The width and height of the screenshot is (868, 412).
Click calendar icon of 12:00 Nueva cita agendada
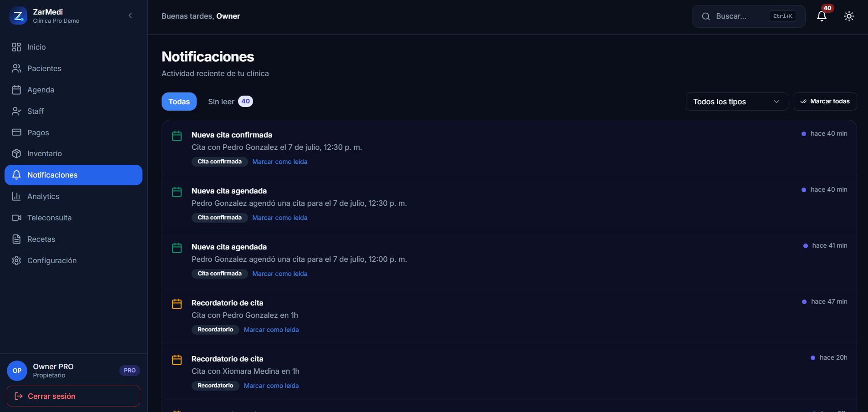[x=177, y=248]
